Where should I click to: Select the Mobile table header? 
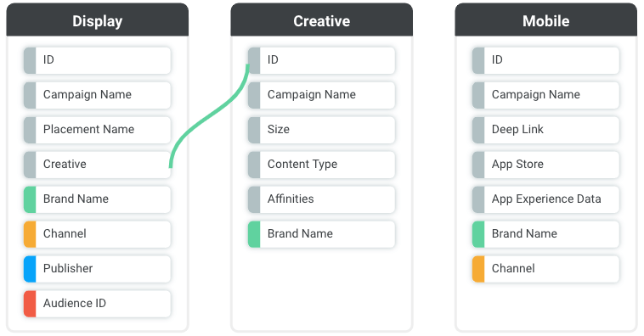tap(545, 20)
